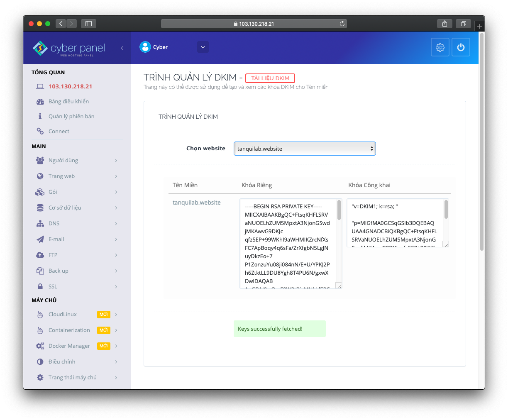Expand the DNS menu chevron
This screenshot has height=420, width=508.
click(x=116, y=223)
